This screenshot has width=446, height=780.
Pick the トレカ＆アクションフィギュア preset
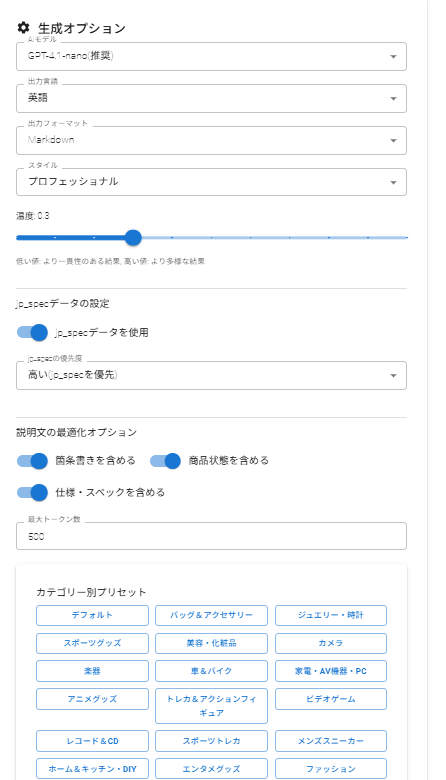211,706
